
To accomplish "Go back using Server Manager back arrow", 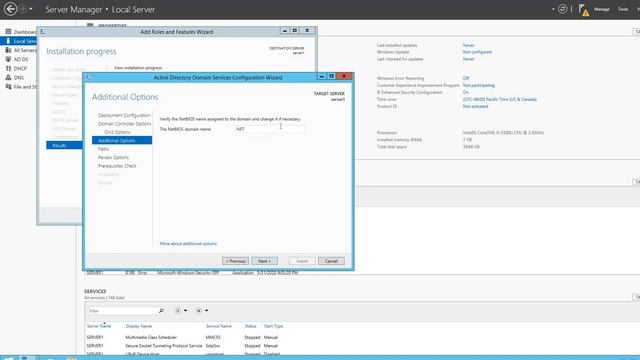I will [10, 9].
